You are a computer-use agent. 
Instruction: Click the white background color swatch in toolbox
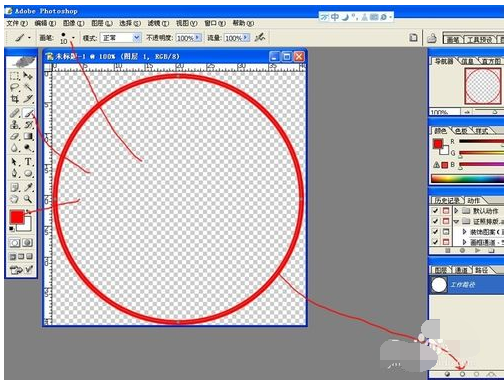tap(26, 225)
